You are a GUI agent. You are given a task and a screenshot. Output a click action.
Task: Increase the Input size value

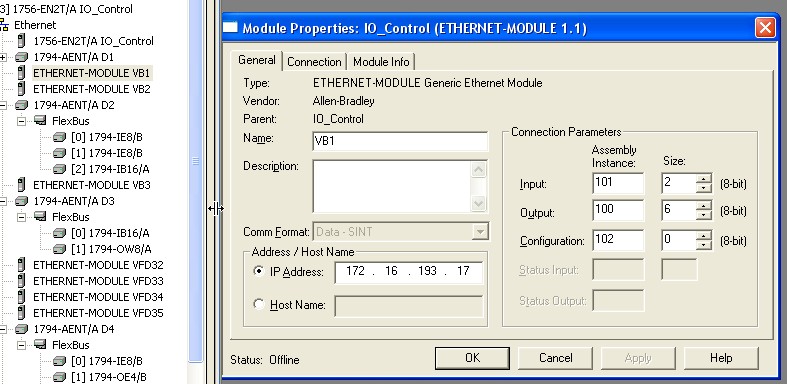(705, 178)
